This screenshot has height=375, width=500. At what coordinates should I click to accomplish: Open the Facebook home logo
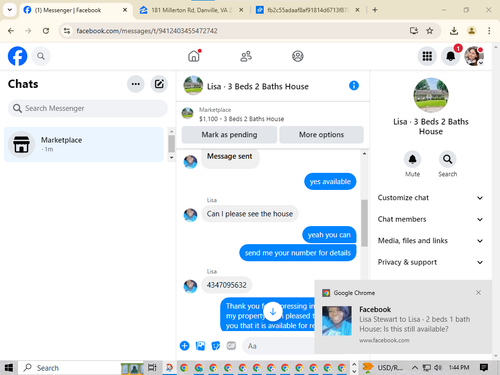17,56
